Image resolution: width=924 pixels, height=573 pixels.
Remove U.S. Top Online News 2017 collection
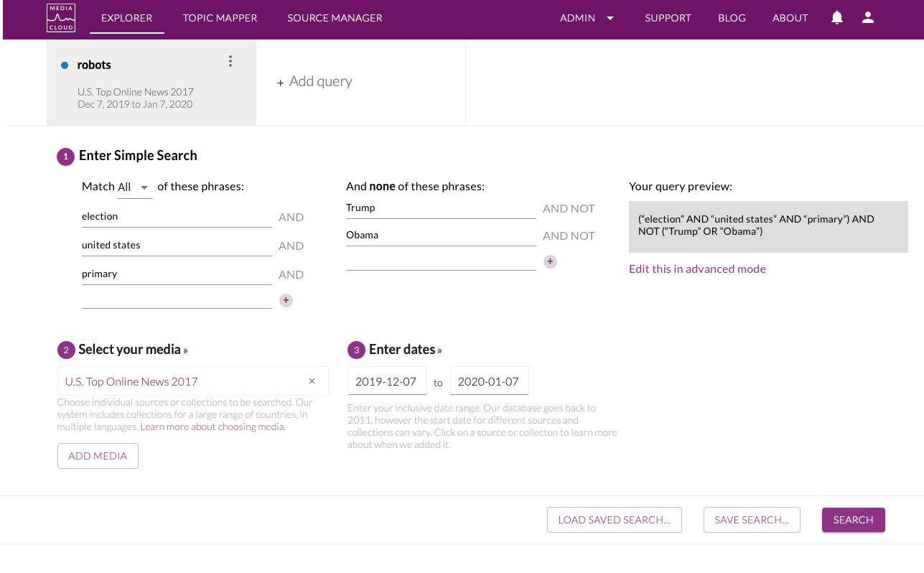click(x=312, y=381)
